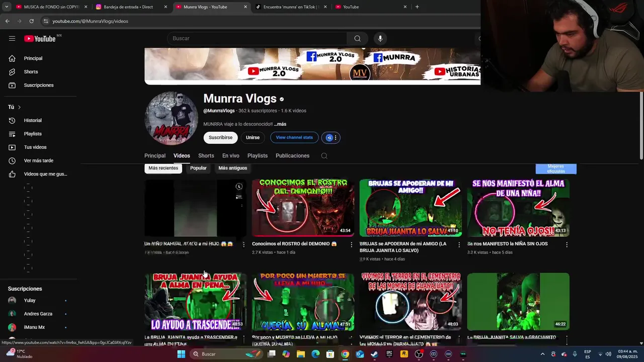Switch to Bandeja de entrada Direct browser tab
The height and width of the screenshot is (362, 644).
click(x=132, y=7)
